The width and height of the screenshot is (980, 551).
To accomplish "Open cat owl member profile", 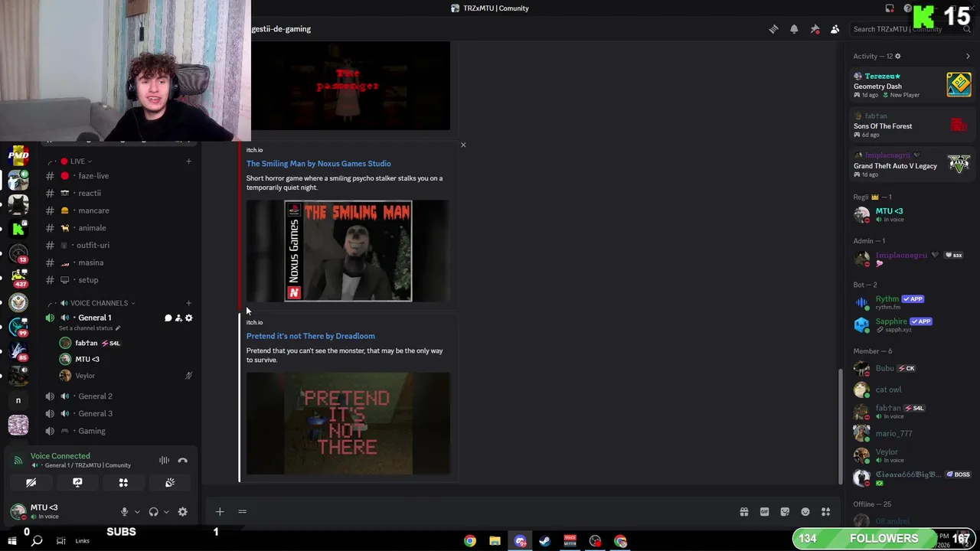I will [912, 390].
